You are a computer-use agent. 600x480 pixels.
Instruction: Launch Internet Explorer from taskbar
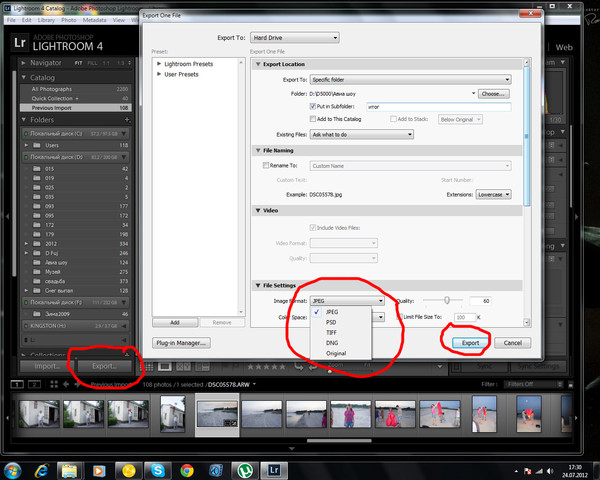tap(41, 470)
